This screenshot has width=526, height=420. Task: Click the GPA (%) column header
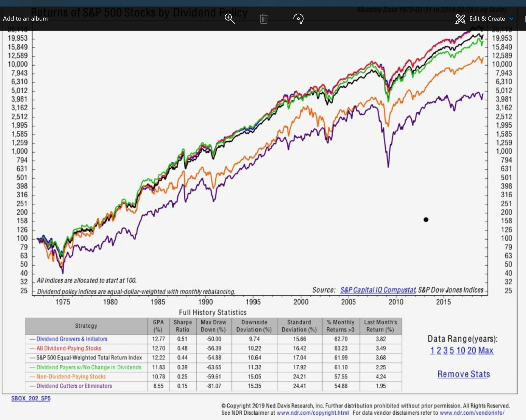click(158, 326)
